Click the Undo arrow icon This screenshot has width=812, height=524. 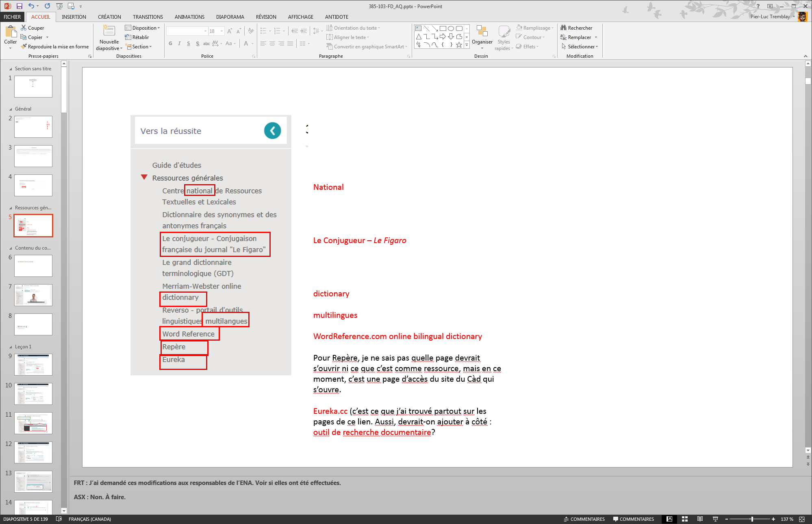click(x=31, y=6)
